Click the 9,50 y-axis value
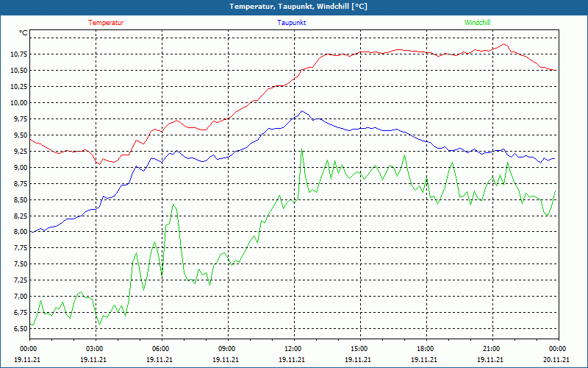588x368 pixels. (x=21, y=135)
